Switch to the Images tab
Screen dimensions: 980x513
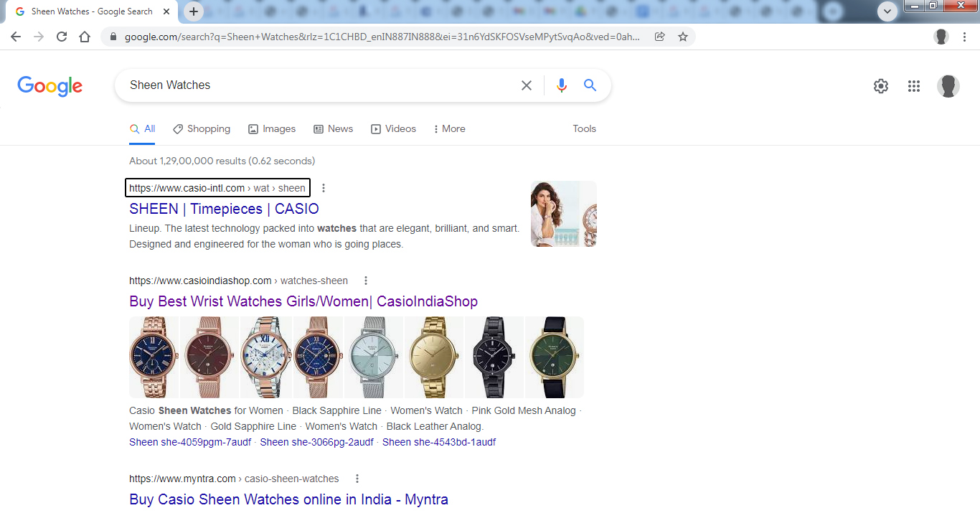tap(272, 129)
